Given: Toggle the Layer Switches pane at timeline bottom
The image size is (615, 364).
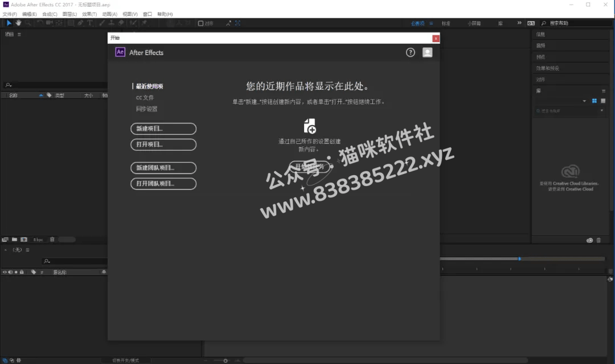Looking at the screenshot, I should pyautogui.click(x=5, y=361).
